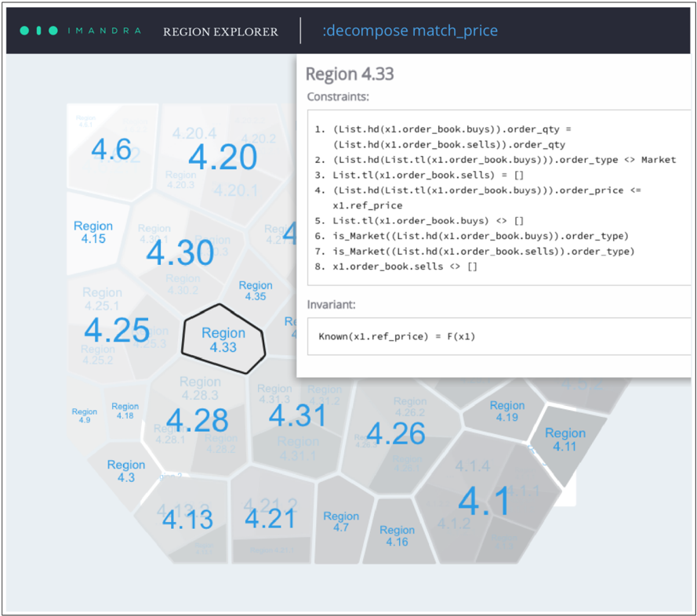The height and width of the screenshot is (616, 697).
Task: Click the Imandra logo icon
Action: (38, 31)
